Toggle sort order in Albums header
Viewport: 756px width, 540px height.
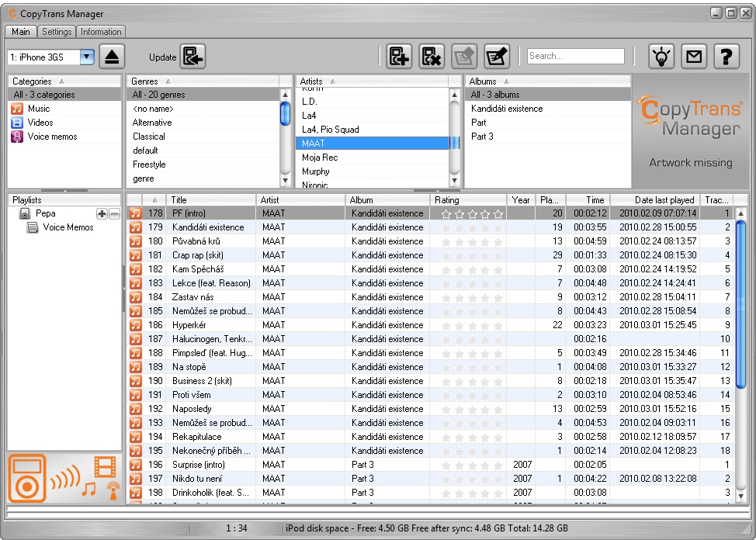[x=506, y=81]
